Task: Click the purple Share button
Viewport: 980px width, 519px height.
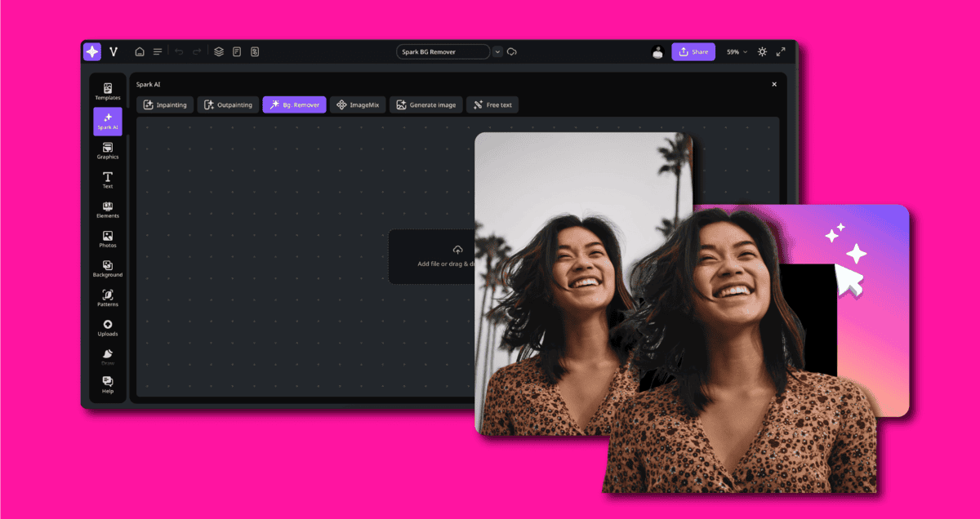Action: (x=693, y=51)
